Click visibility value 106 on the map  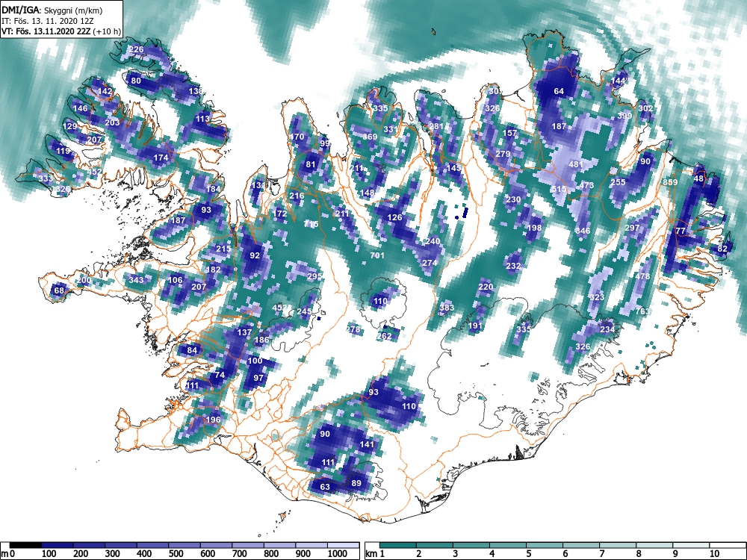(176, 279)
